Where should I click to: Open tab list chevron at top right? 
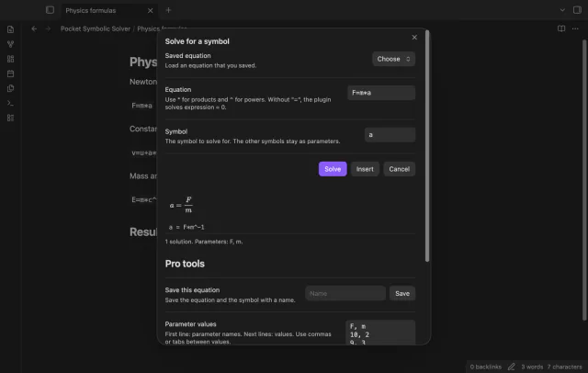point(562,10)
